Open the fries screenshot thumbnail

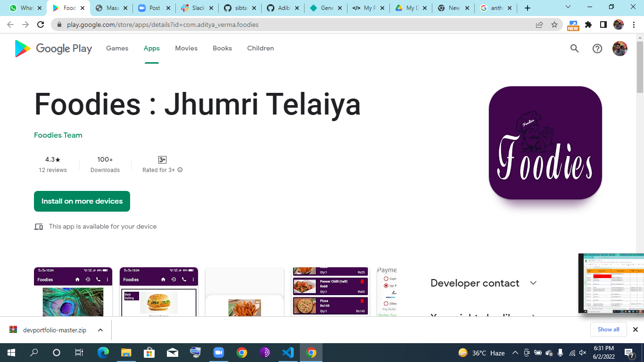click(245, 292)
